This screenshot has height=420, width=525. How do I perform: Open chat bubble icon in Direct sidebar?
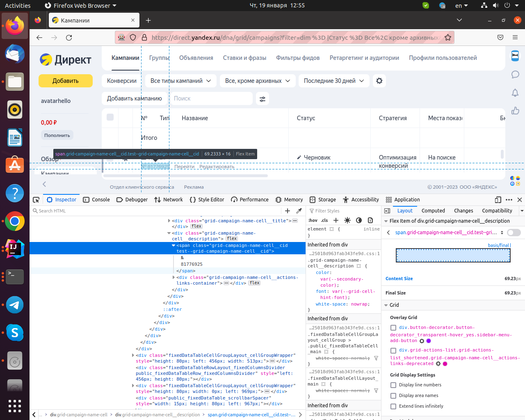(515, 74)
